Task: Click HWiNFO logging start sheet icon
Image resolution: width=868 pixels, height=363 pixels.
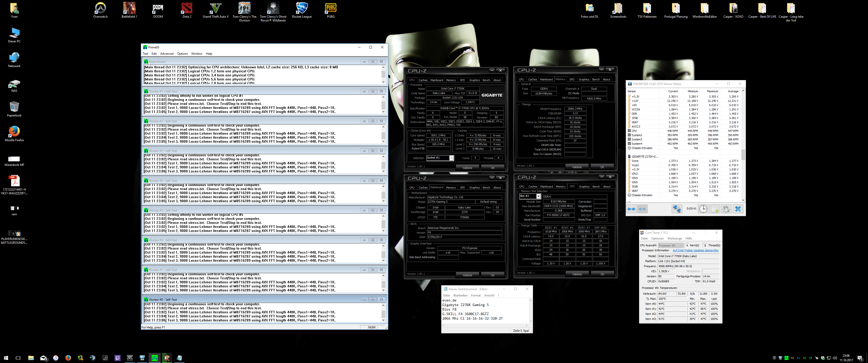Action: [714, 209]
